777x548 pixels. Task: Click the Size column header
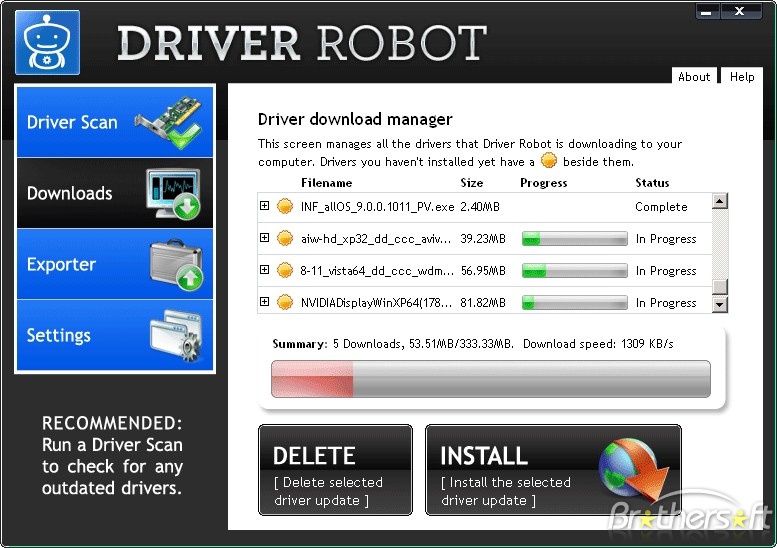coord(472,183)
